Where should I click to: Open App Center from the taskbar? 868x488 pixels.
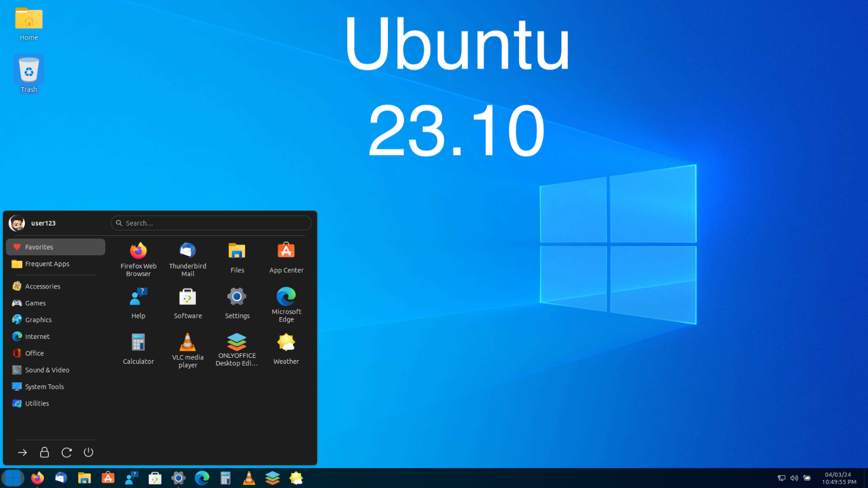[108, 478]
